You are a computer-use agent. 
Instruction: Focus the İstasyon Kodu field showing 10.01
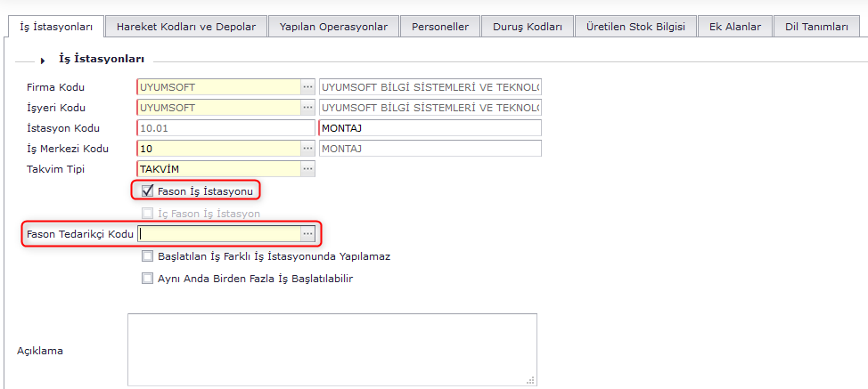point(225,128)
